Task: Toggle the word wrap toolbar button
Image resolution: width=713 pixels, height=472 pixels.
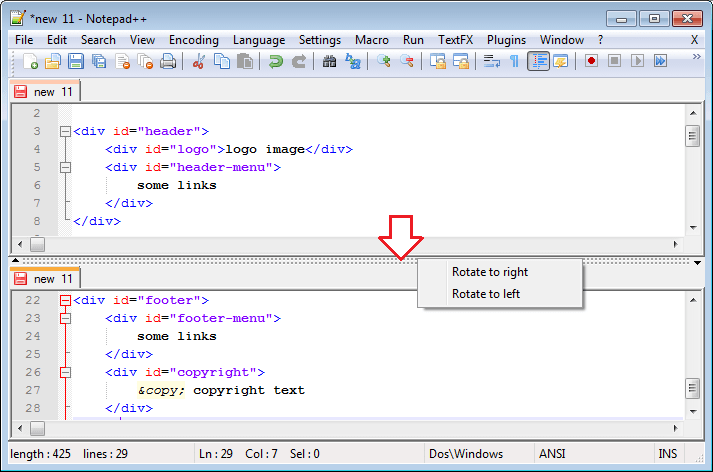Action: (x=491, y=62)
